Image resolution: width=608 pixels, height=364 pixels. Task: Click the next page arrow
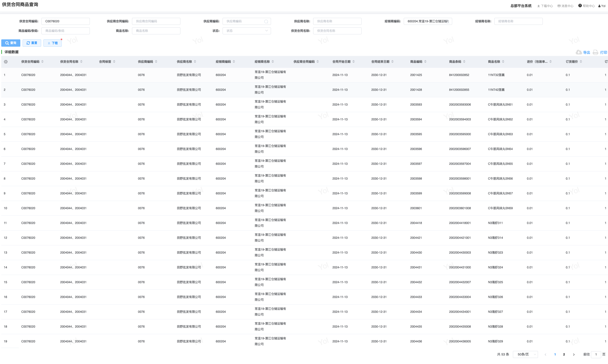pos(574,354)
